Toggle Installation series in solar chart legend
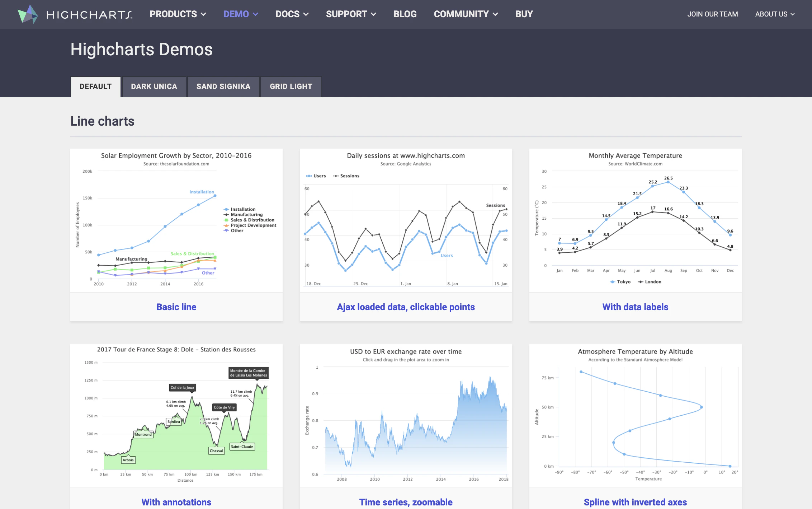The image size is (812, 509). point(240,209)
